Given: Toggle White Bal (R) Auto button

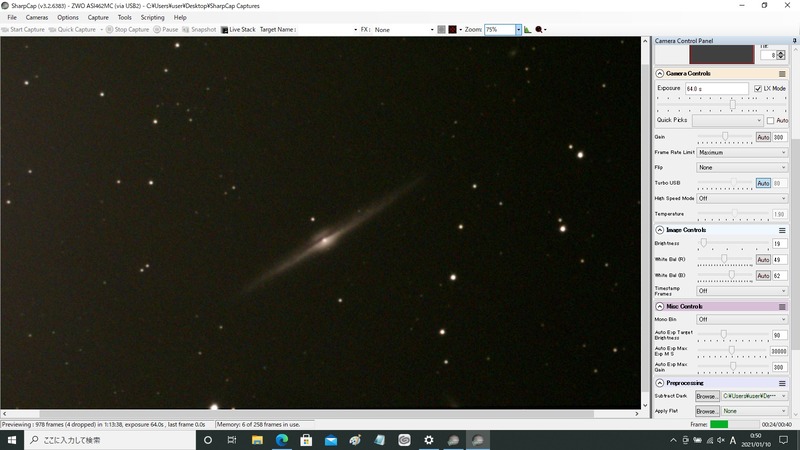Looking at the screenshot, I should (x=763, y=260).
